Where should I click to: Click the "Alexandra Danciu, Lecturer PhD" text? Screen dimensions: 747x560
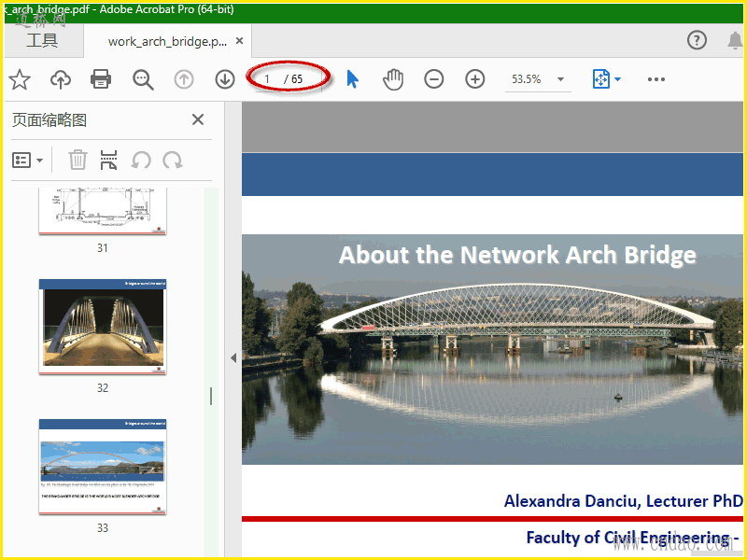623,501
